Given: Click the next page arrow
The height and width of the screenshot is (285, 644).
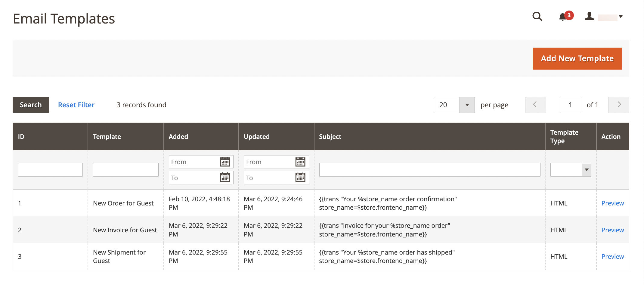Looking at the screenshot, I should coord(618,105).
